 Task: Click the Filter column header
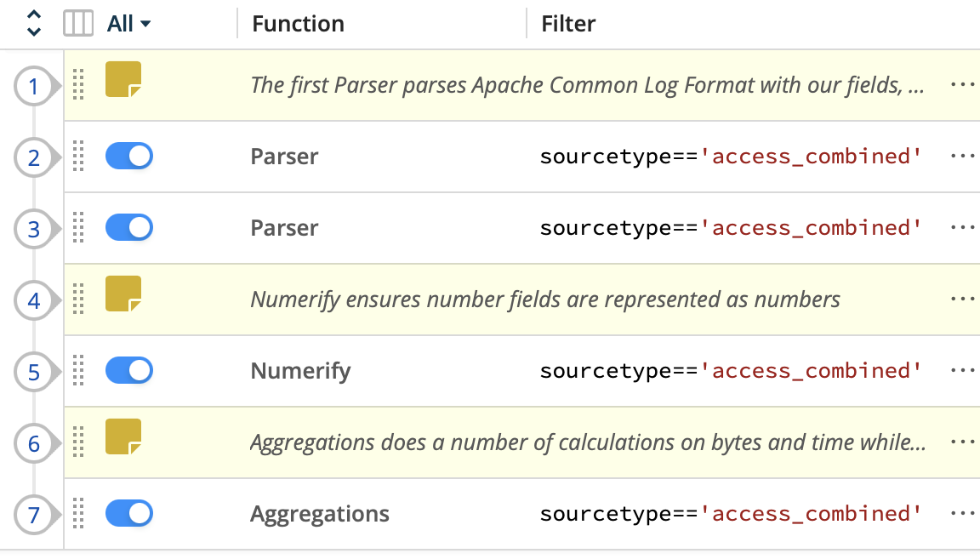point(568,24)
